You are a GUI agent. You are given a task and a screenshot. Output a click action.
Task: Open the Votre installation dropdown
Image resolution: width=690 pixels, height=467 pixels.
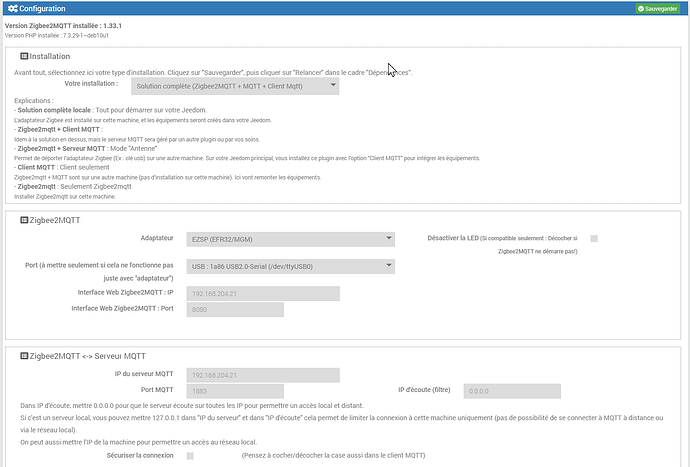[x=235, y=86]
